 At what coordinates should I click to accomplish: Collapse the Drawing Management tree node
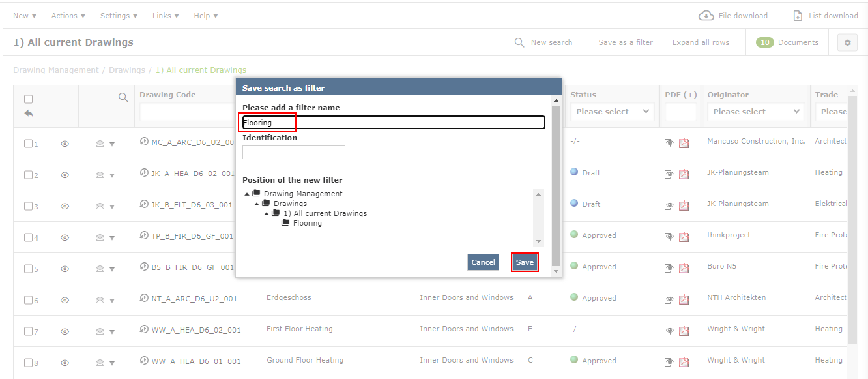247,194
